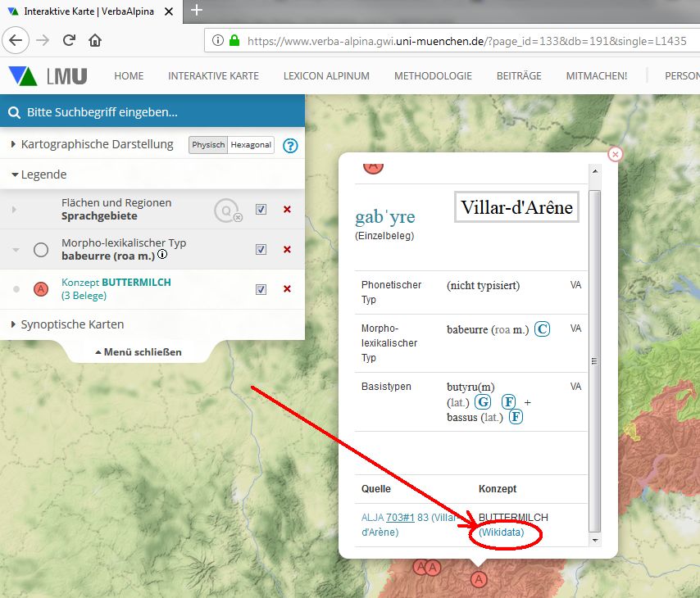The image size is (700, 598).
Task: Click the popup vertical scrollbar thumb
Action: [594, 360]
